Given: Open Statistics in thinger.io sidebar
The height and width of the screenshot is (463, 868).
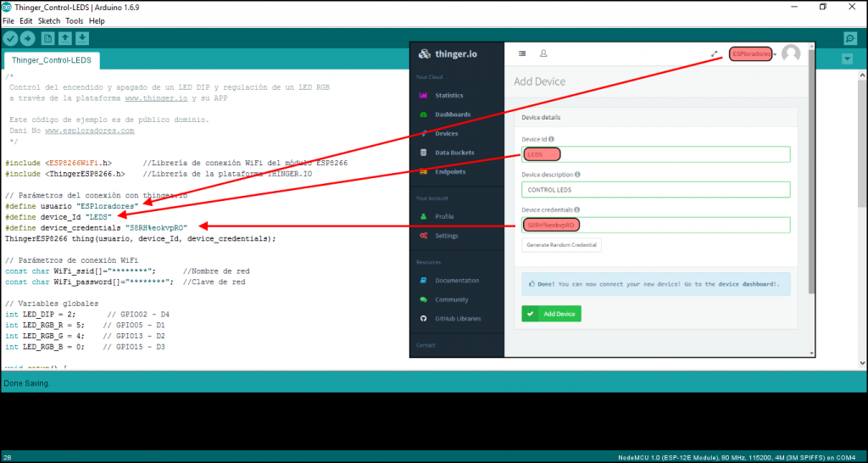Looking at the screenshot, I should [x=448, y=95].
